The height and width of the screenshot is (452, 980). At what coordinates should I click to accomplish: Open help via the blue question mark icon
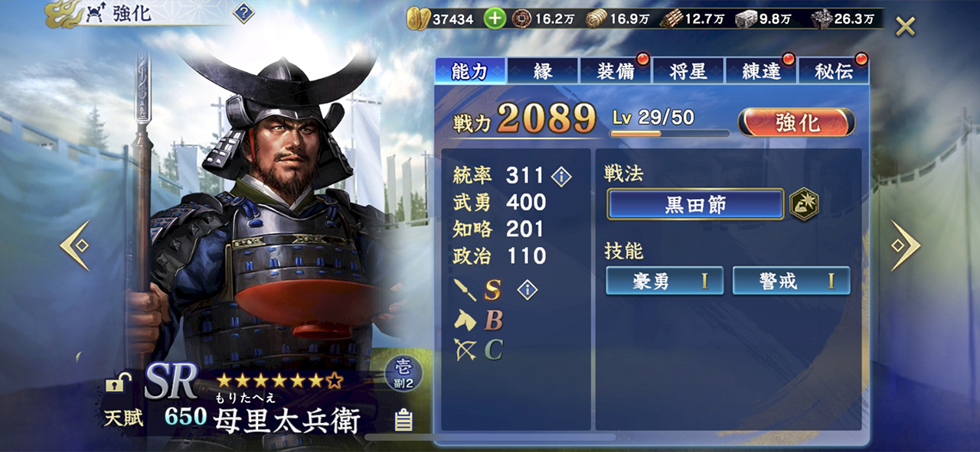[243, 13]
